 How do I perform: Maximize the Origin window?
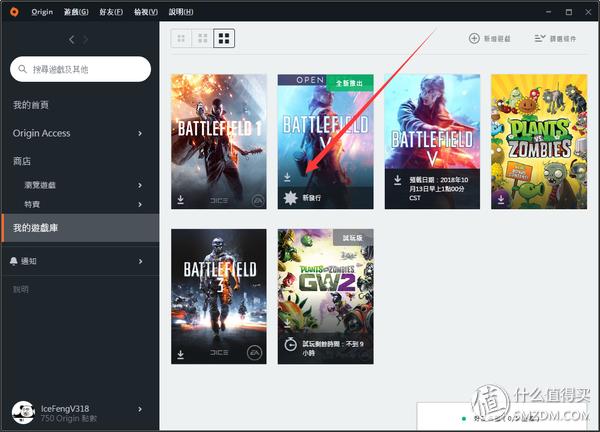click(569, 12)
